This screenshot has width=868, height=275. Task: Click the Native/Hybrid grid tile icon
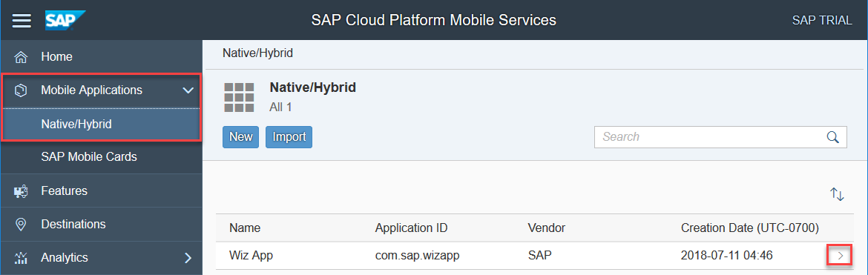click(x=239, y=98)
